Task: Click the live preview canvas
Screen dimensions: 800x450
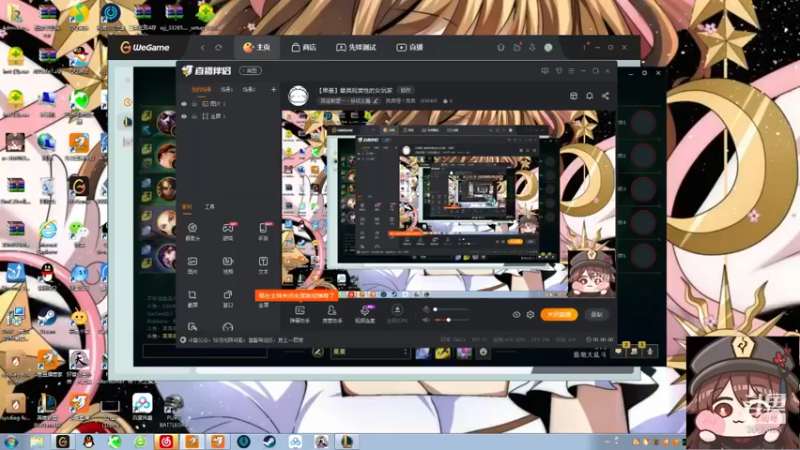Action: pos(448,204)
